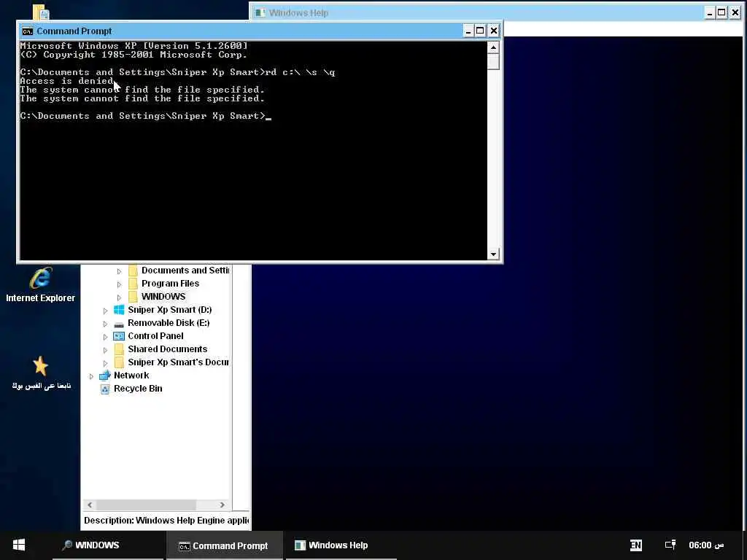747x560 pixels.
Task: Maximize the Windows Help window
Action: pyautogui.click(x=721, y=13)
